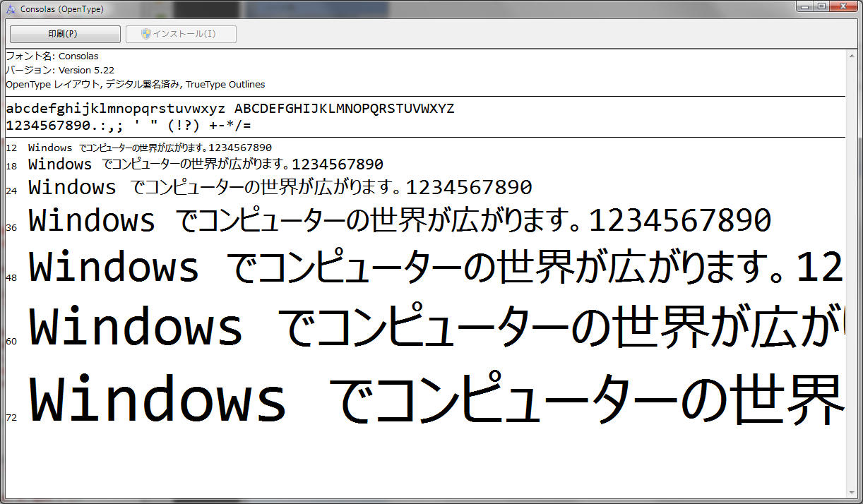This screenshot has height=504, width=863.
Task: Click the size 48 sample text line
Action: pyautogui.click(x=436, y=268)
